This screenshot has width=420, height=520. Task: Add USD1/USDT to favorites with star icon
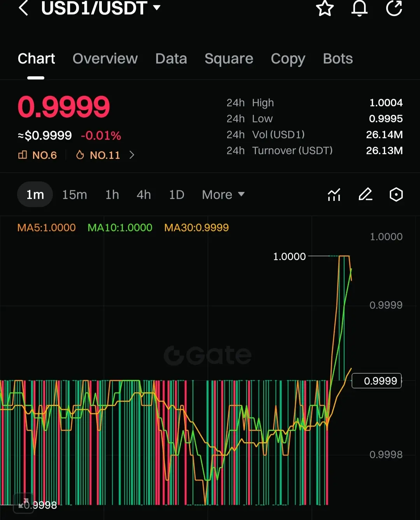pos(325,8)
